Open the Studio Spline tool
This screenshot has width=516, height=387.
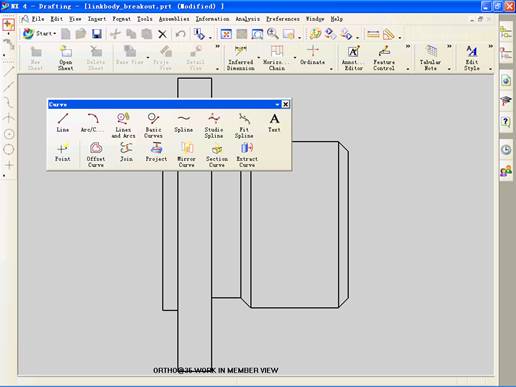[214, 126]
